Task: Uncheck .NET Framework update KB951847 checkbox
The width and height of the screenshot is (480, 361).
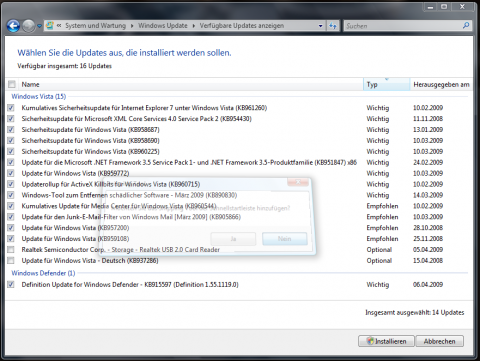Action: click(x=11, y=162)
